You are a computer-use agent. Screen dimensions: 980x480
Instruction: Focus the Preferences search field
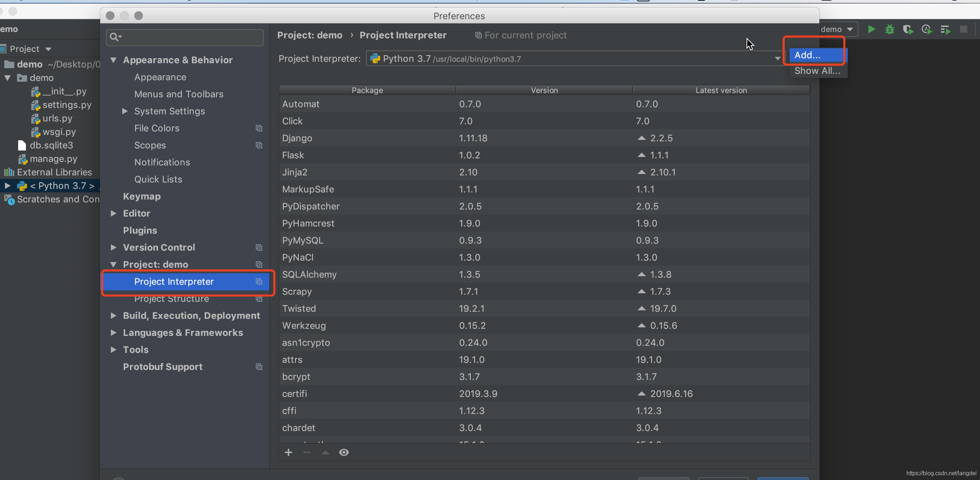(185, 37)
